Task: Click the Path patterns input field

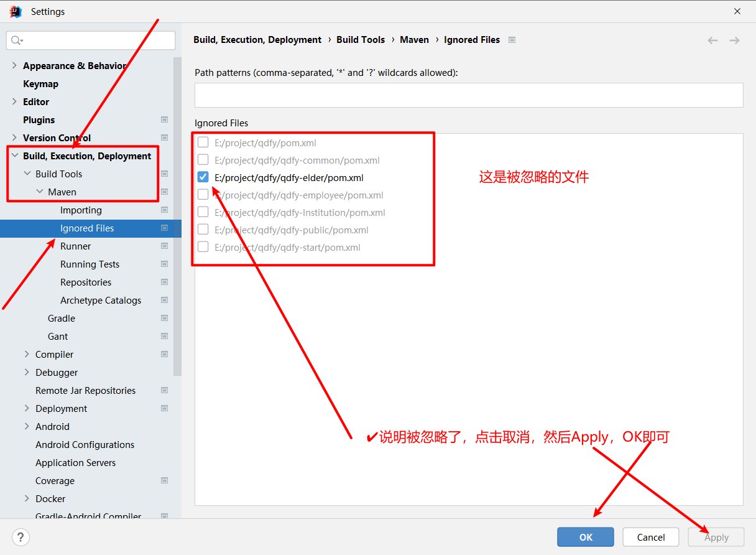Action: point(469,95)
